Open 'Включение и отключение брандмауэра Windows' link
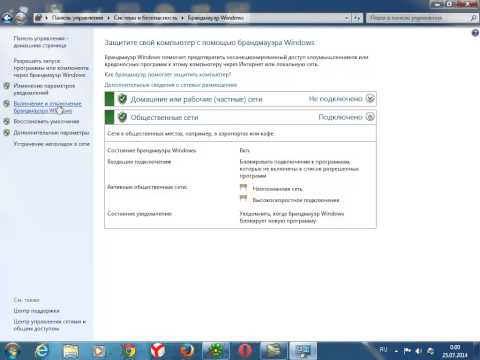Screen dimensions: 480x360 [x=47, y=107]
